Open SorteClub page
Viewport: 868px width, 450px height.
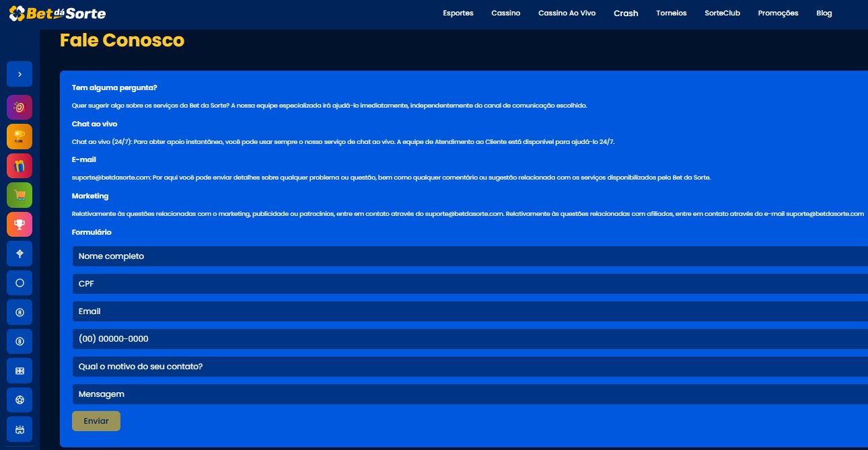(x=722, y=13)
